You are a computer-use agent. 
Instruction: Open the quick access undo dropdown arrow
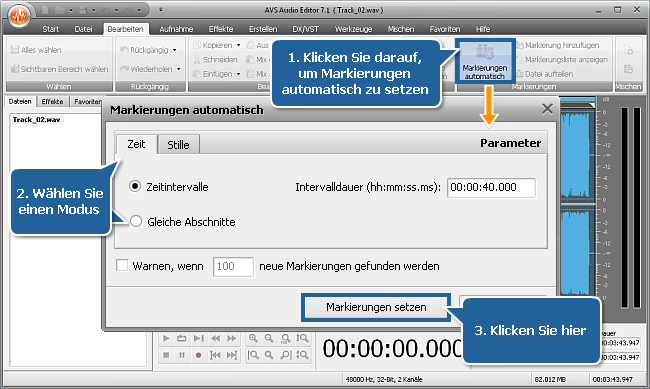116,10
